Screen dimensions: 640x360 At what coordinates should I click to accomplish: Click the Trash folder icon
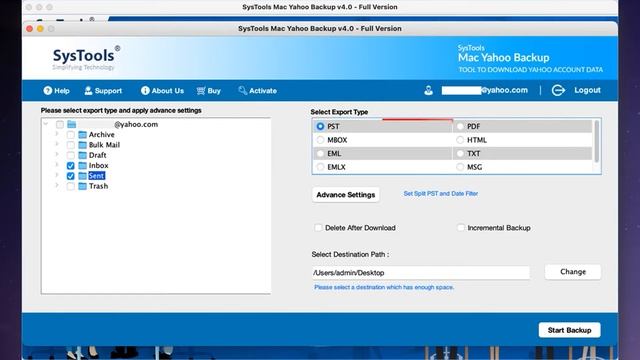(82, 186)
